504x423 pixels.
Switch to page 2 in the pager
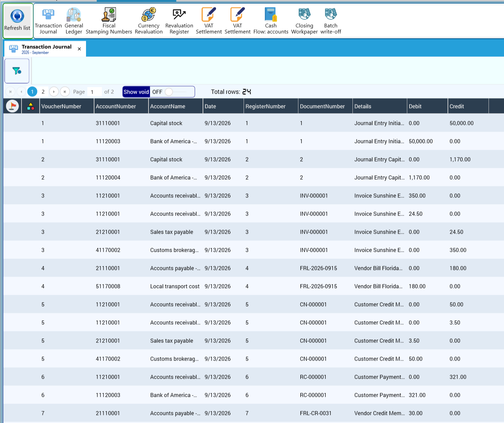pos(43,92)
